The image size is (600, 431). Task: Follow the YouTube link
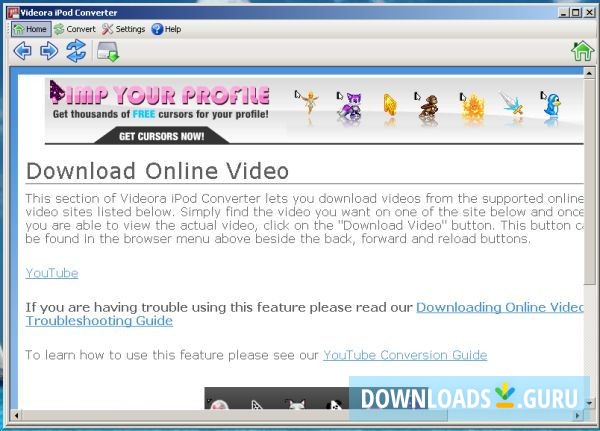click(x=52, y=273)
